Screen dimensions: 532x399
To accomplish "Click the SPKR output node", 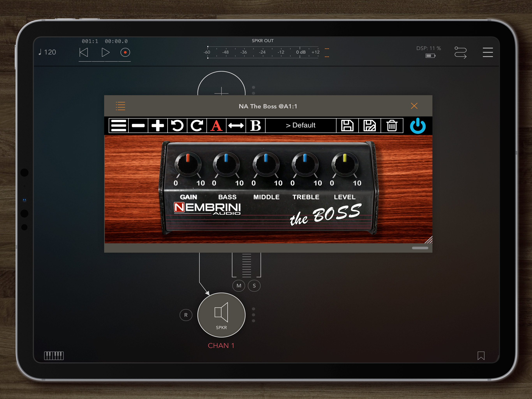I will coord(221,315).
